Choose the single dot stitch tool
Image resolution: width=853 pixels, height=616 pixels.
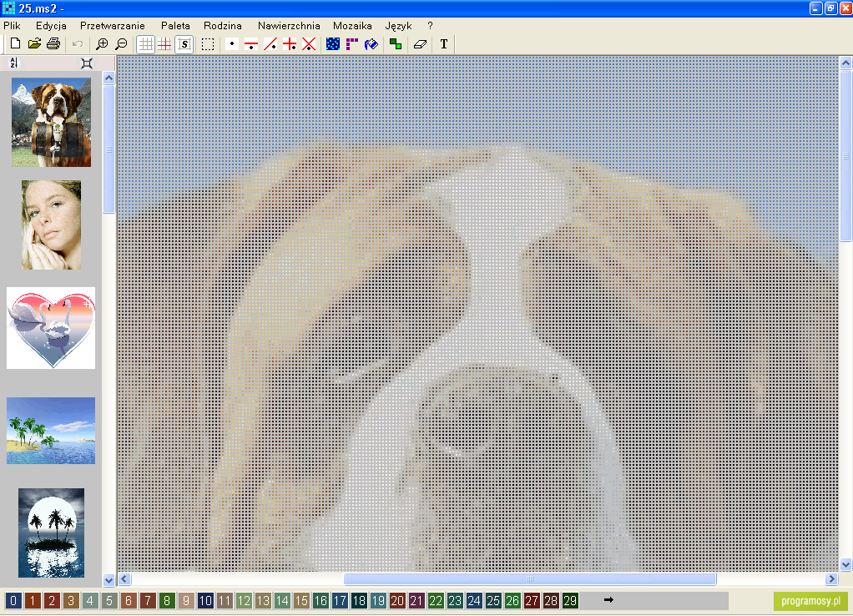click(232, 44)
